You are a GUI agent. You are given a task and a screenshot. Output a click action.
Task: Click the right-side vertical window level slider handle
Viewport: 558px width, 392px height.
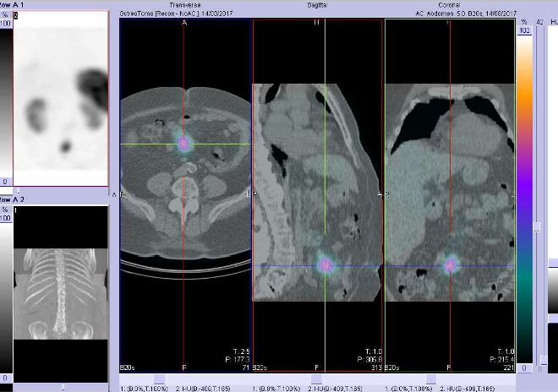pyautogui.click(x=538, y=226)
